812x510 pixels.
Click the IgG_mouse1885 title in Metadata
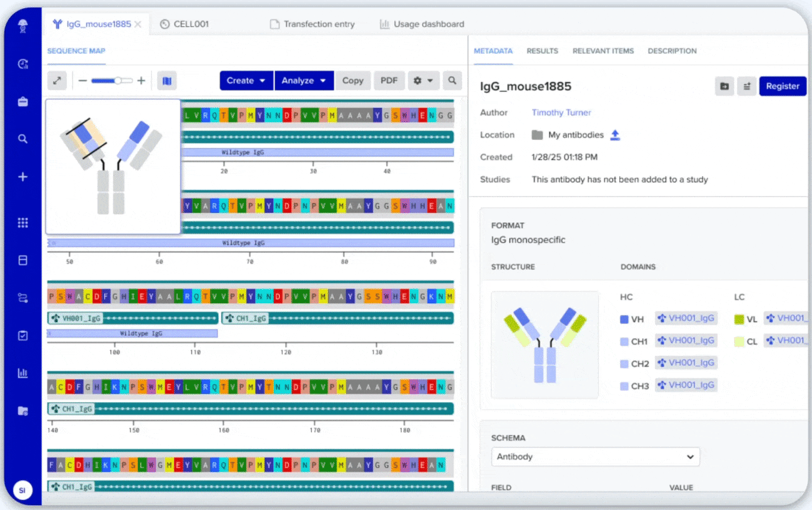526,87
